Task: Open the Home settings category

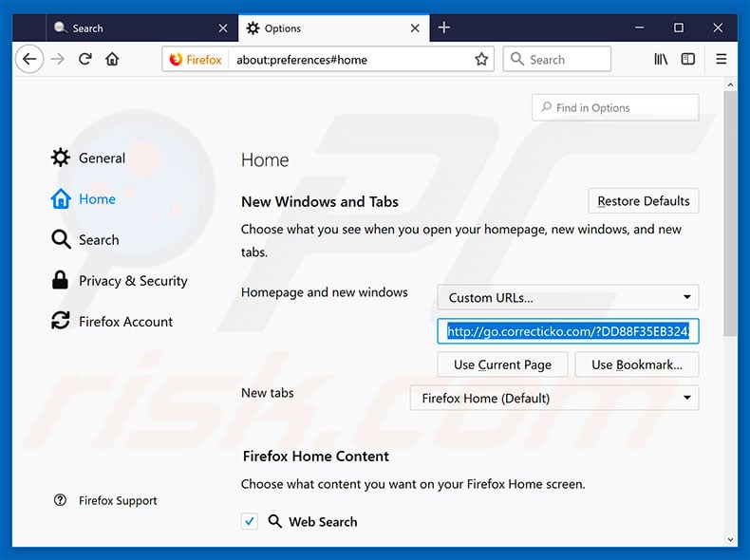Action: 84,199
